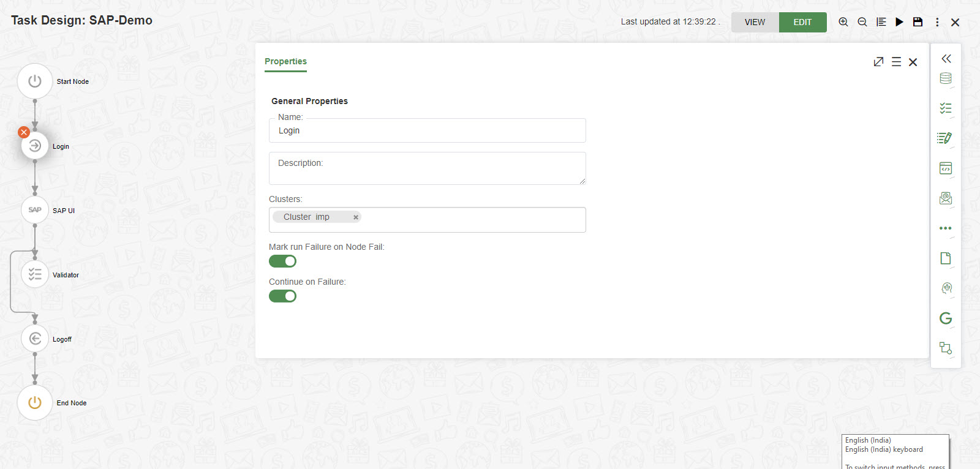Expand the Properties panel to full screen

(x=879, y=61)
